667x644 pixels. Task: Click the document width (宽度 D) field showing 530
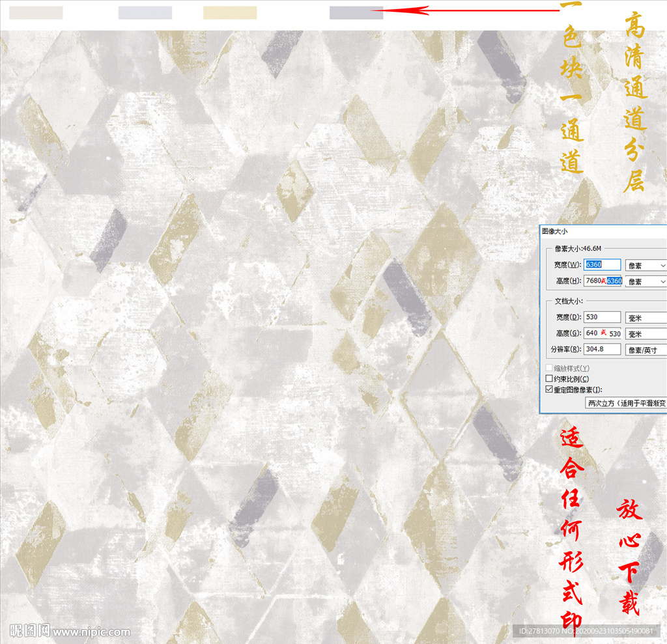(x=602, y=317)
